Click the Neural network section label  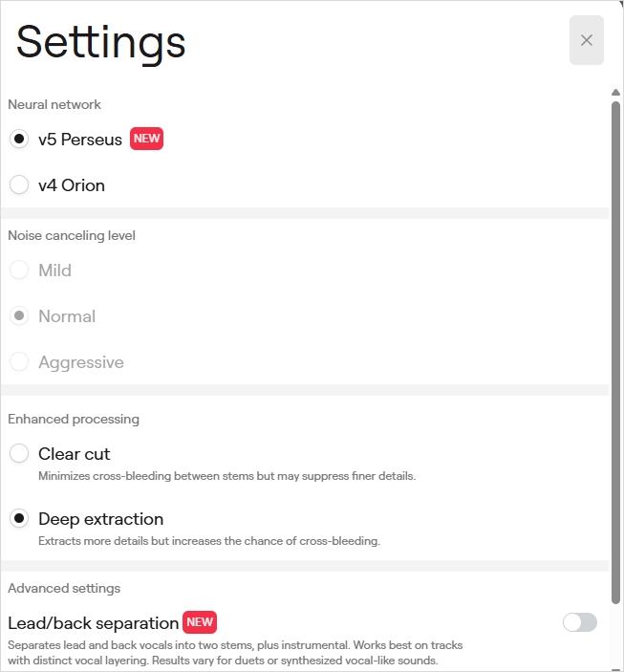tap(54, 104)
